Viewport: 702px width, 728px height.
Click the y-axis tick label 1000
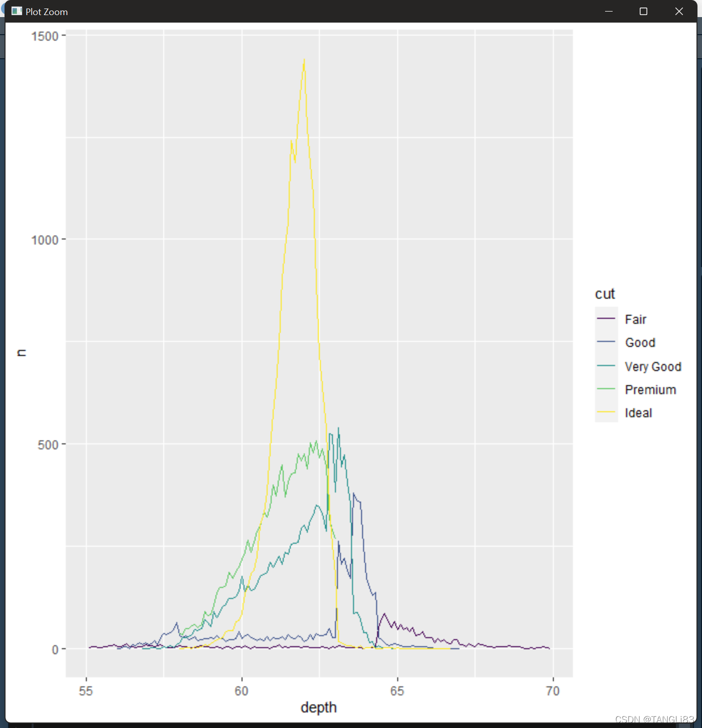pos(45,240)
